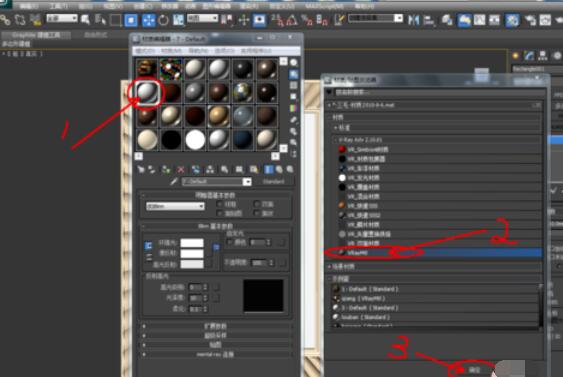Expand the mental ray Connection rollout
This screenshot has height=377, width=563.
[215, 354]
